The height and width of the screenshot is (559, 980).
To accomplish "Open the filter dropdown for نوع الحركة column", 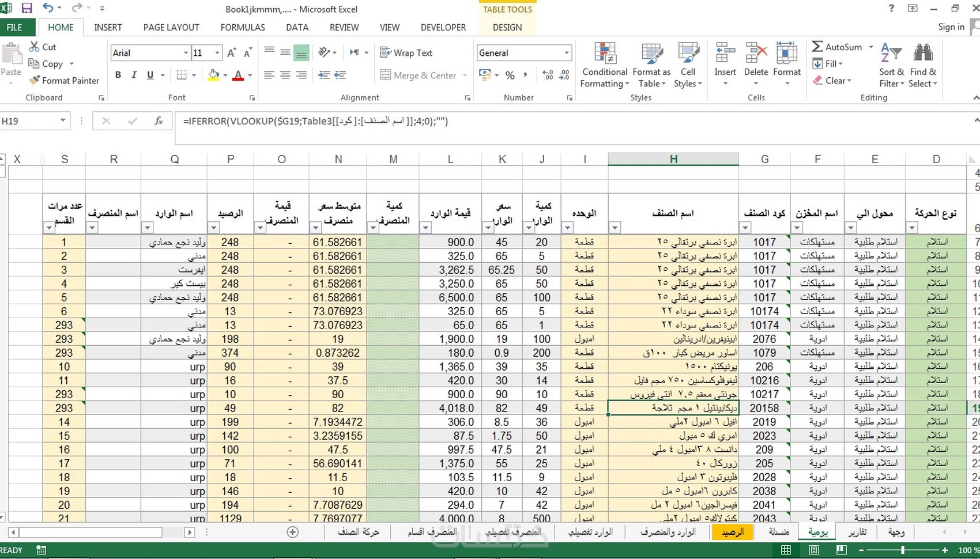I will pyautogui.click(x=912, y=228).
